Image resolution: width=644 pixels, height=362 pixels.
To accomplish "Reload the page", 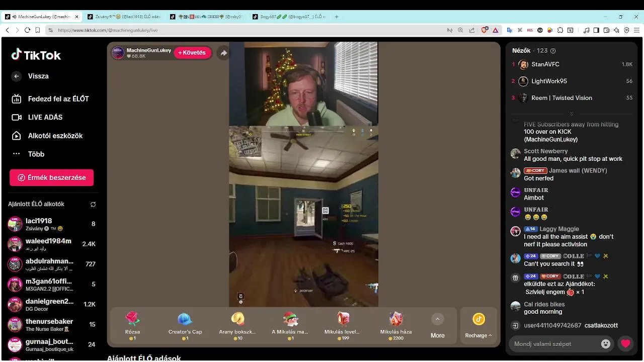I will coord(27,30).
